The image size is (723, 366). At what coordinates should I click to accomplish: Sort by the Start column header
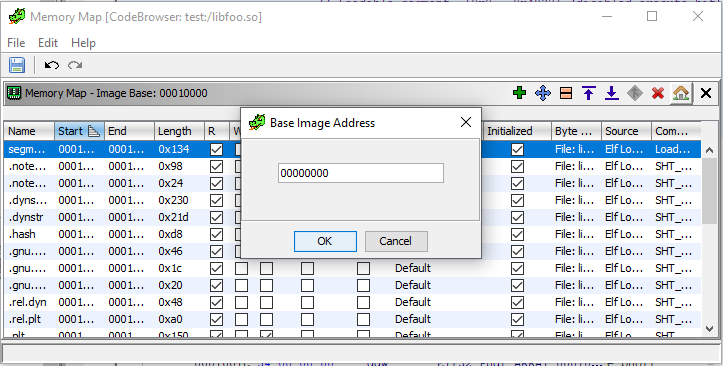click(79, 131)
